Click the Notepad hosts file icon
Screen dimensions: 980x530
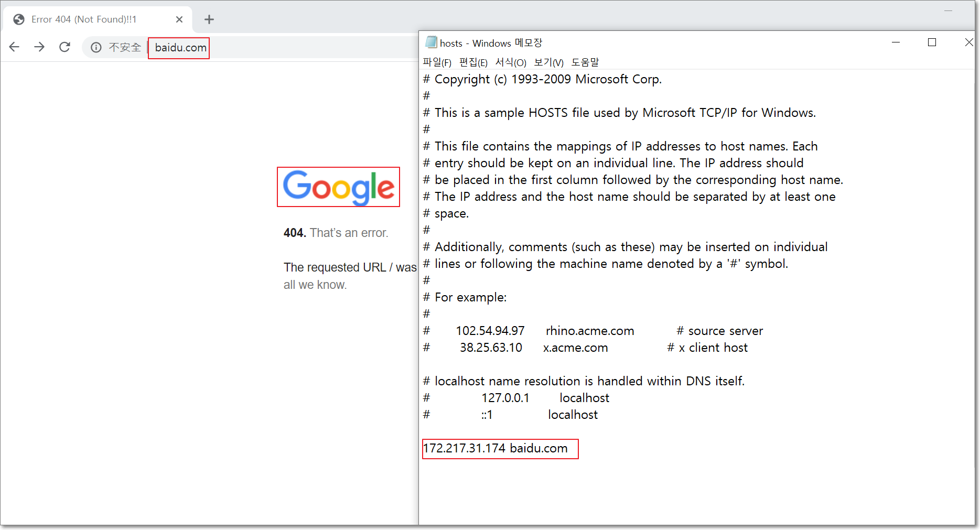[x=431, y=42]
